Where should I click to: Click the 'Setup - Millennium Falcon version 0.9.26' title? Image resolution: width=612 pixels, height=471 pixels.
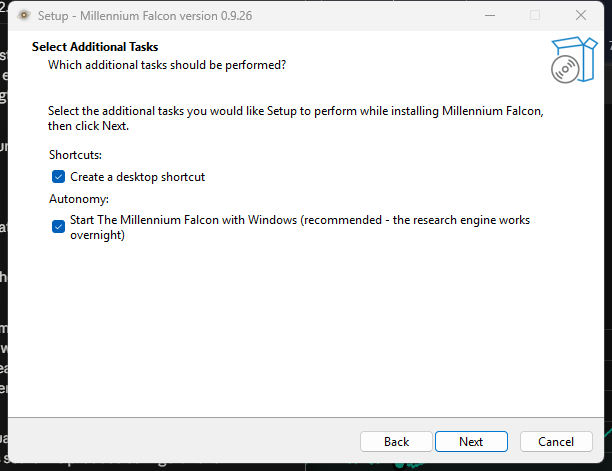click(145, 16)
